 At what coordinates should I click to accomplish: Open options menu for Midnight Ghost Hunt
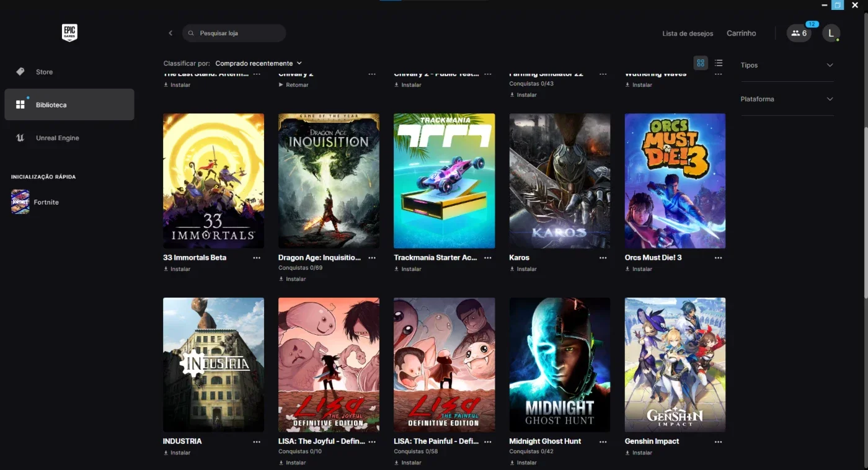tap(603, 441)
